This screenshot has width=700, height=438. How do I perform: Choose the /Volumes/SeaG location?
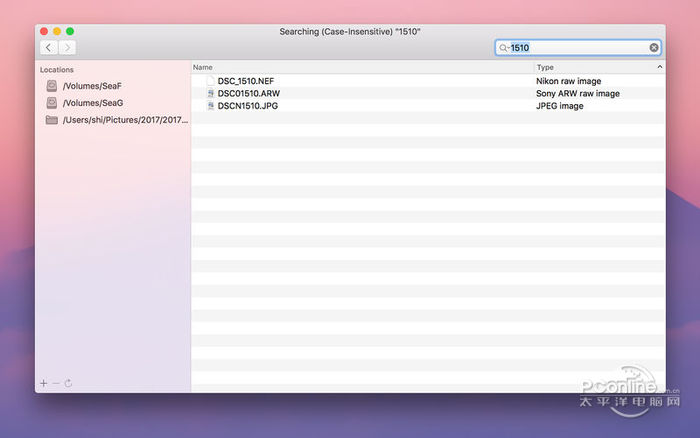coord(93,103)
